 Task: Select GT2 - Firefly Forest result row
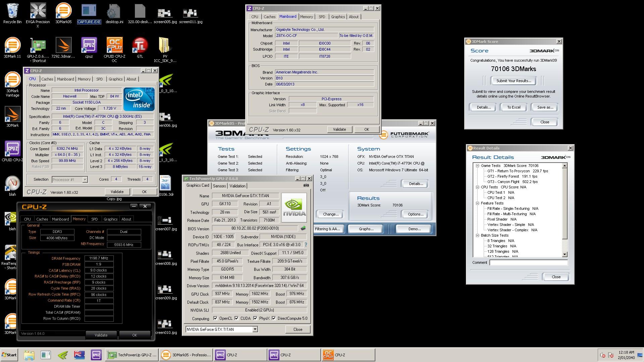coord(512,176)
